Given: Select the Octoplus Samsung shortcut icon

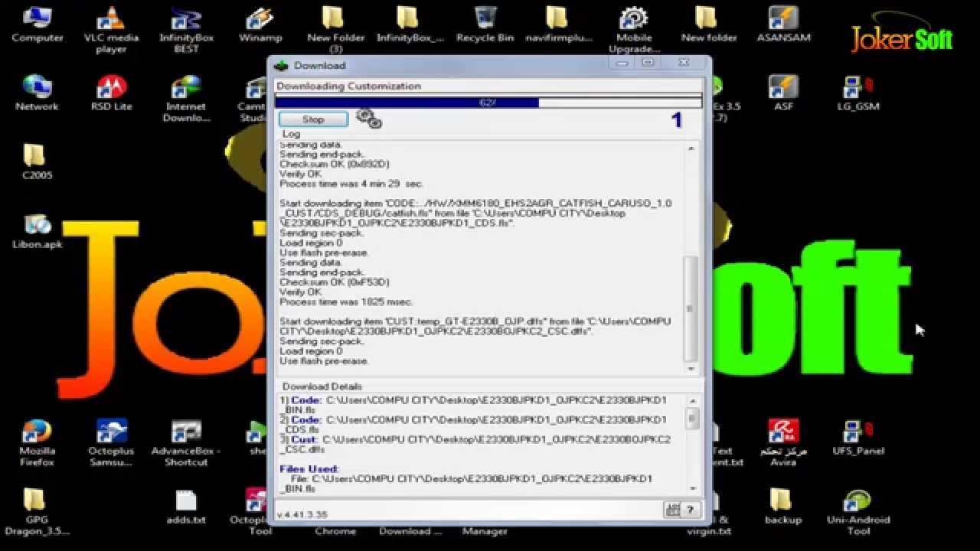Looking at the screenshot, I should tap(112, 443).
